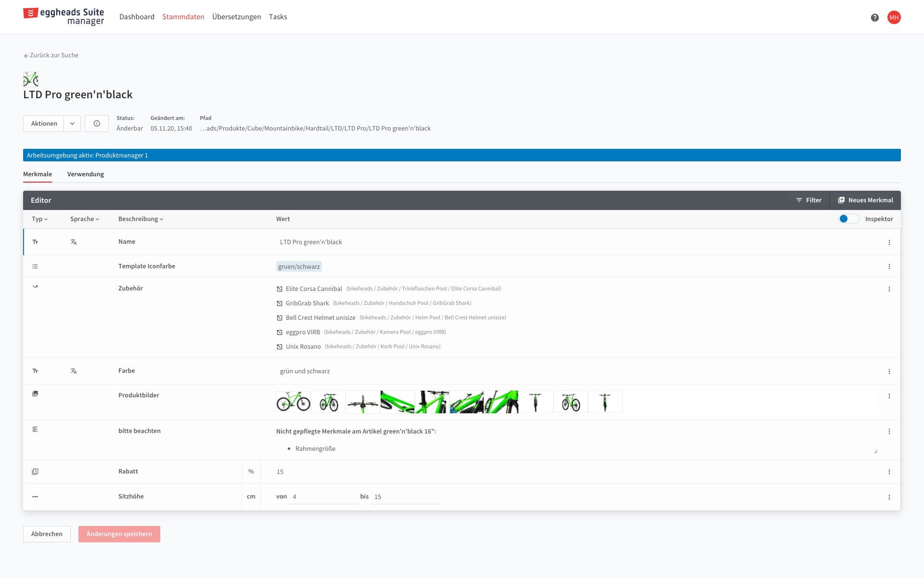This screenshot has width=924, height=578.
Task: Open the Typ column sort dropdown
Action: coord(39,219)
